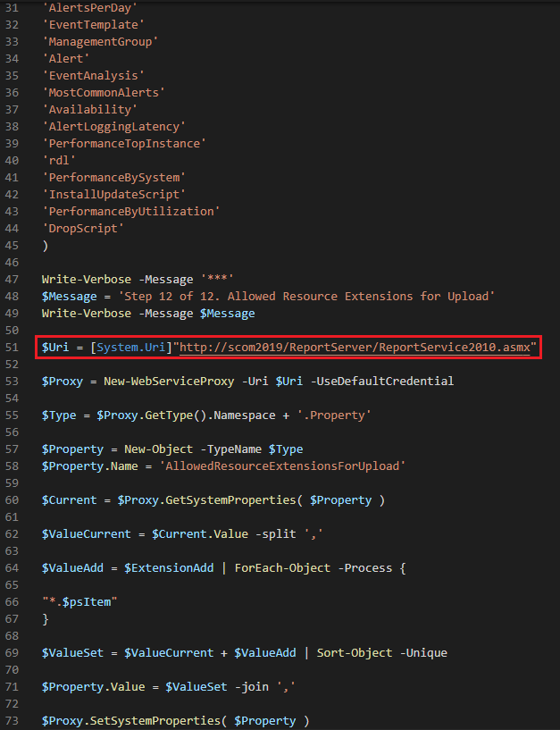Click line number 73 in gutter

coord(12,721)
